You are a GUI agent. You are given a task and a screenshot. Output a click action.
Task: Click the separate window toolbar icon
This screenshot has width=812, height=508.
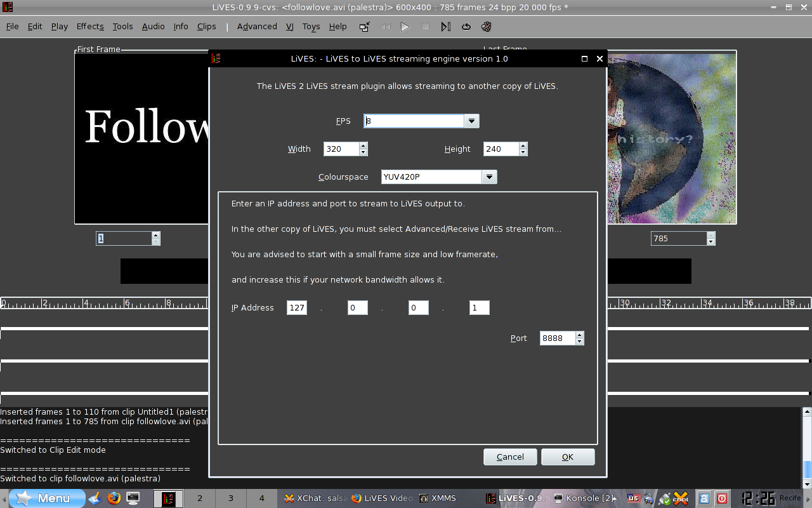tap(364, 27)
